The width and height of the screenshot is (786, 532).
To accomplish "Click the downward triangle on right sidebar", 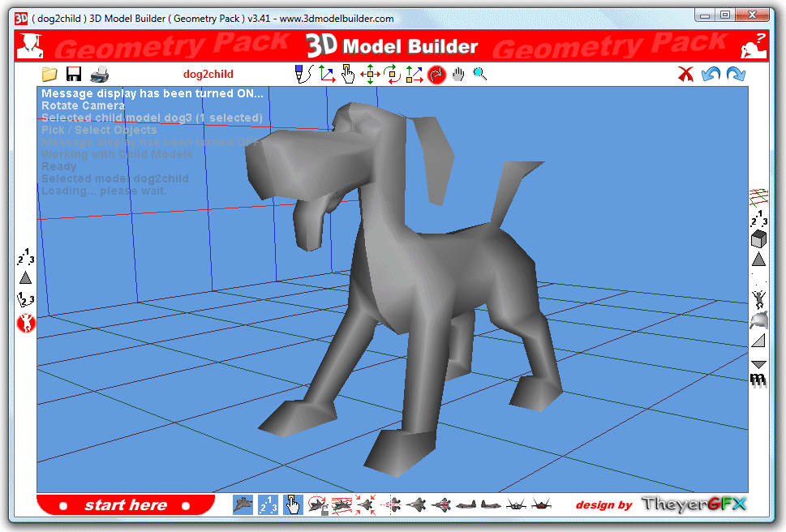I will [758, 363].
